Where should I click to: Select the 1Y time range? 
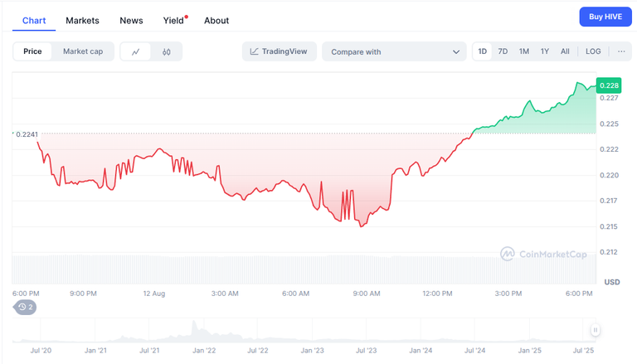pos(544,51)
